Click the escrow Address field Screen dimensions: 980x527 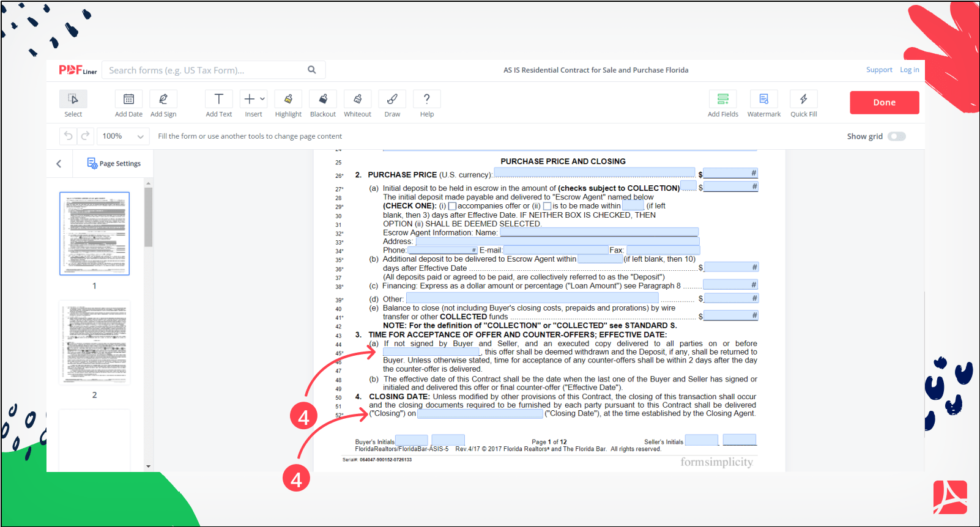[x=557, y=241]
